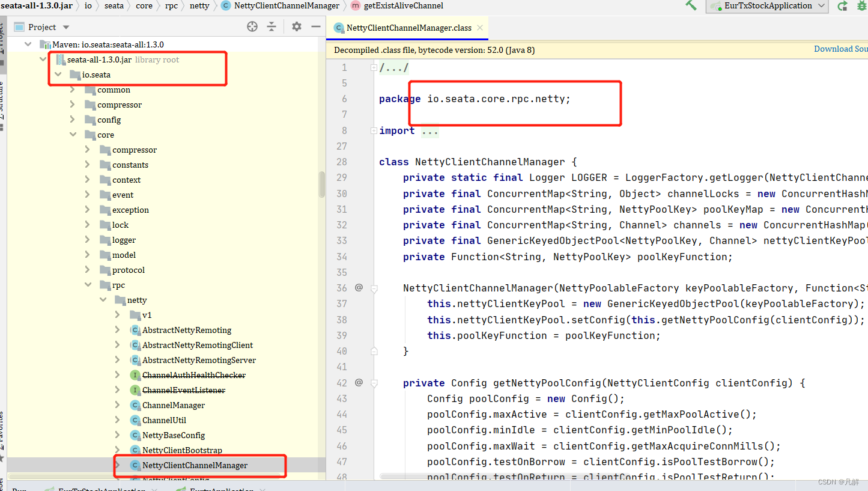Open EurTxStockApplication run configuration dropdown
The height and width of the screenshot is (491, 868).
click(x=767, y=6)
